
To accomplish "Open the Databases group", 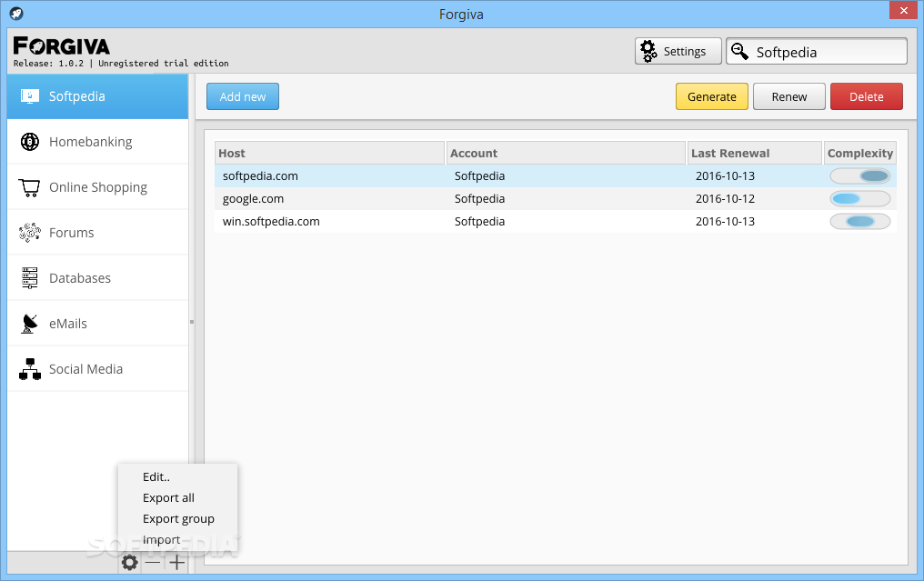I will tap(98, 278).
